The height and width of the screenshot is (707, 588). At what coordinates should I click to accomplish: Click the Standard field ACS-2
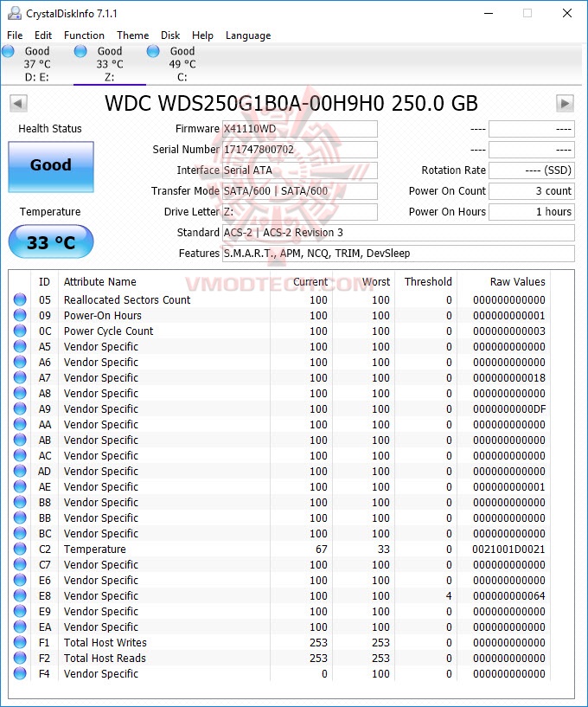399,233
